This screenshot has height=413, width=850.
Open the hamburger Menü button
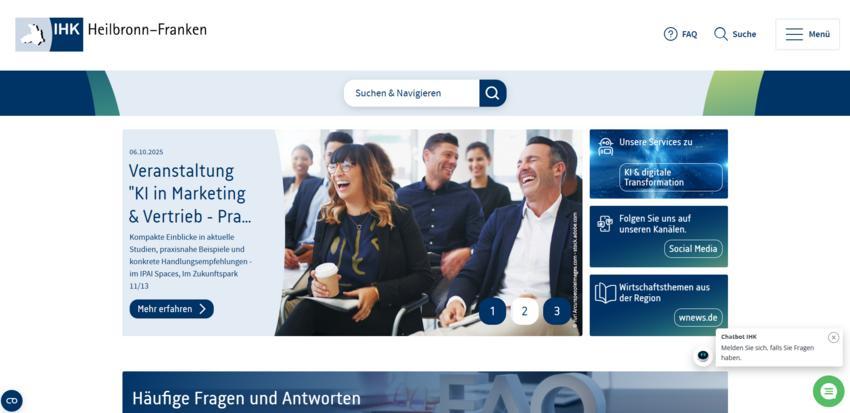807,34
